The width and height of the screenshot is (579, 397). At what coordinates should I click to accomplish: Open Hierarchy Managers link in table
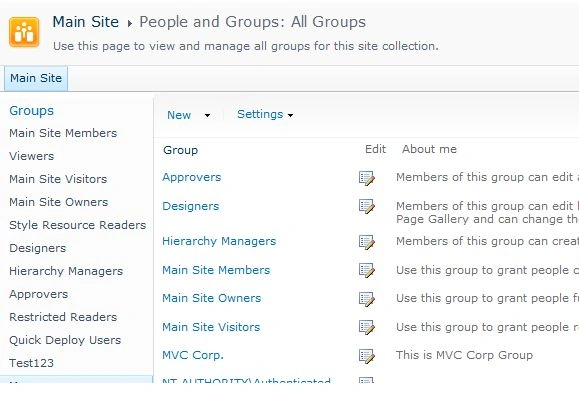click(219, 241)
